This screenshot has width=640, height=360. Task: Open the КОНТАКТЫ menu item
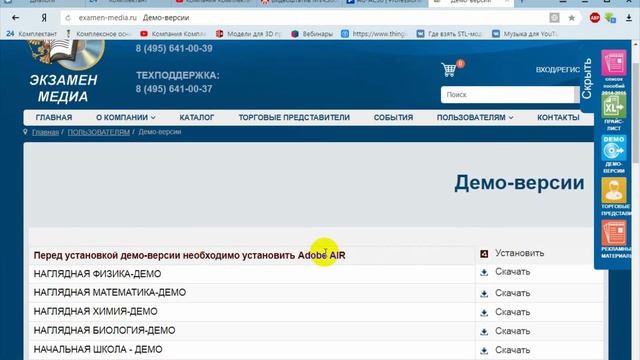tap(558, 118)
